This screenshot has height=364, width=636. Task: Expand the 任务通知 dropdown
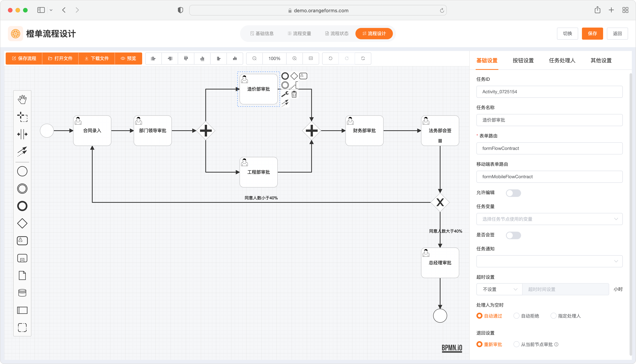coord(549,261)
